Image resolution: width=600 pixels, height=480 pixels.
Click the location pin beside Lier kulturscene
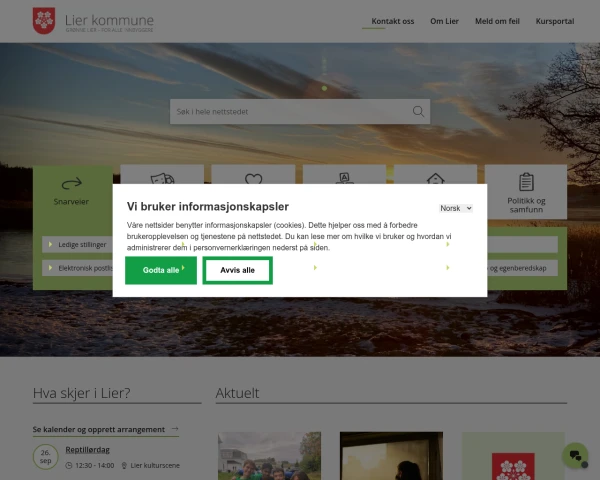click(x=124, y=465)
